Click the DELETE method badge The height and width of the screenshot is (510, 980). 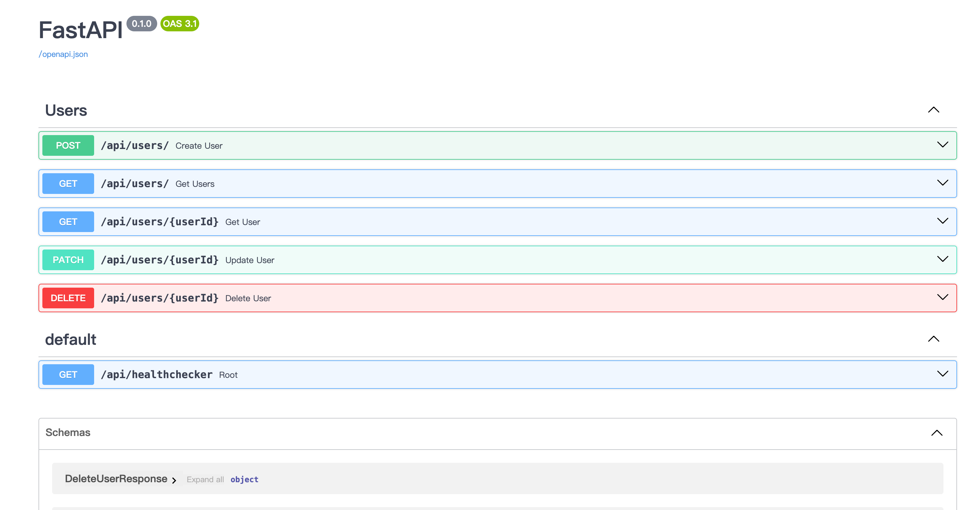(x=68, y=298)
